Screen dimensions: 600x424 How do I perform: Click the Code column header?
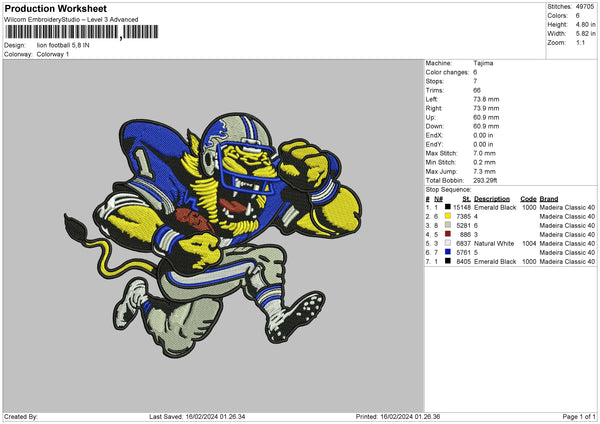tap(528, 199)
